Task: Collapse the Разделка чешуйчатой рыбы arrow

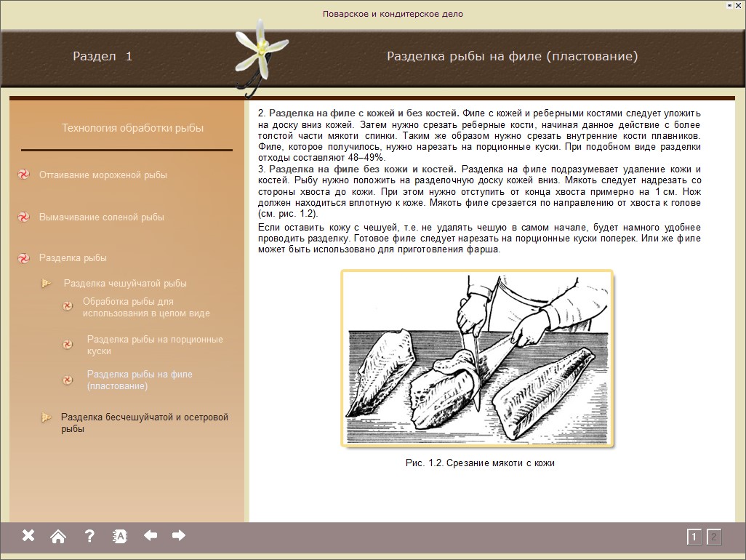Action: click(47, 283)
